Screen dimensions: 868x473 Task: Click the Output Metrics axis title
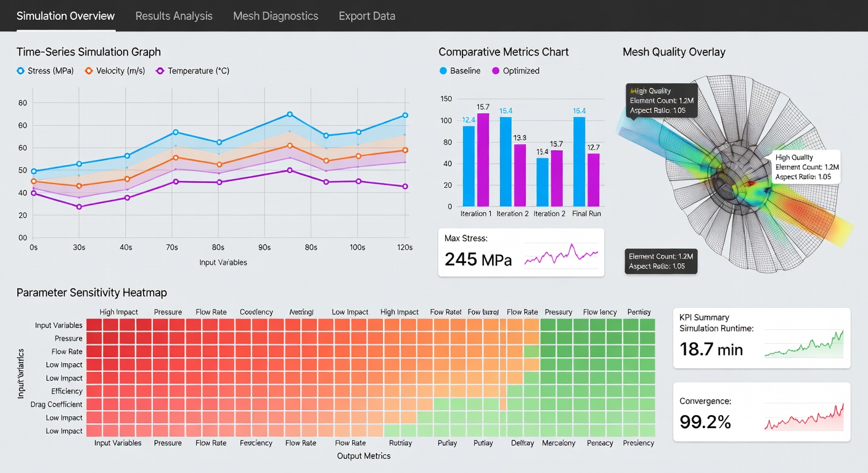[x=364, y=456]
